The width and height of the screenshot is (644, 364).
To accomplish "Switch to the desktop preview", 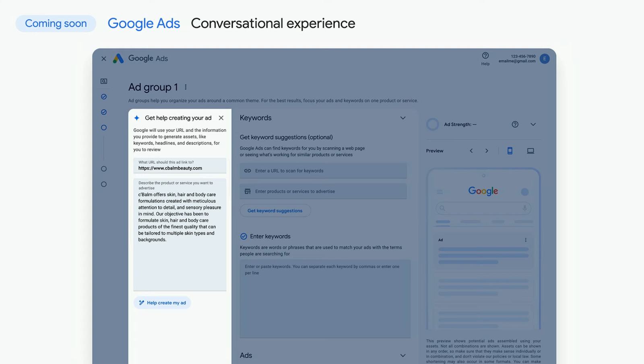I will click(x=530, y=151).
